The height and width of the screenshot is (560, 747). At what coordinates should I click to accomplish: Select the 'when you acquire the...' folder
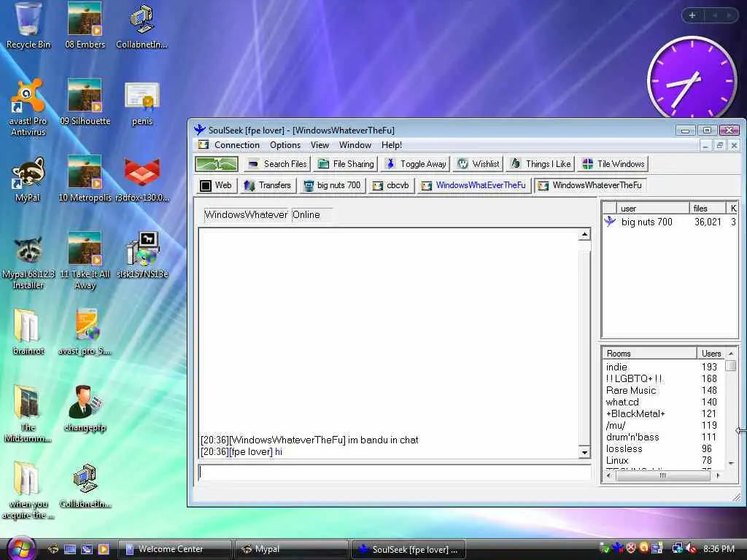[x=28, y=491]
